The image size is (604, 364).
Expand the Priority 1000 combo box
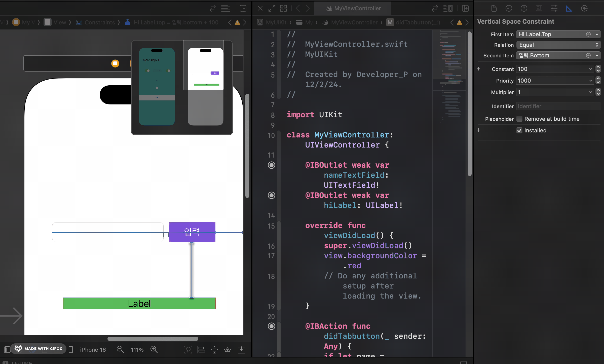590,81
